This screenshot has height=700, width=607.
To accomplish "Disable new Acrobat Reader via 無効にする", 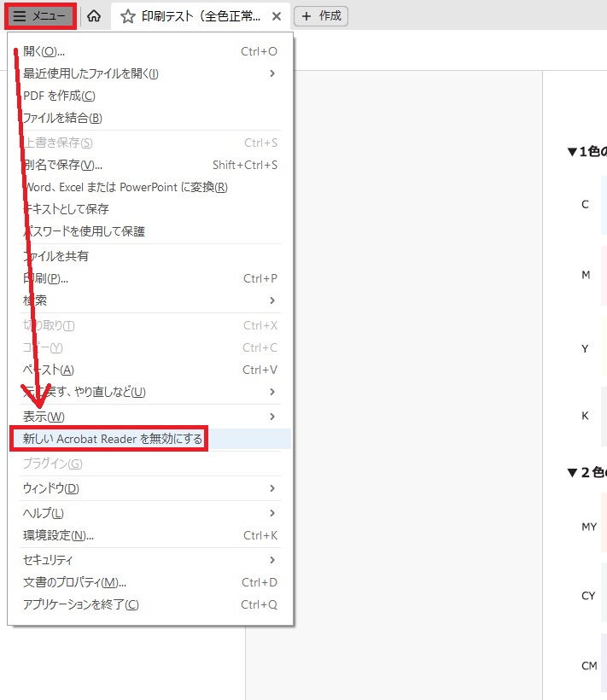I will tap(113, 439).
